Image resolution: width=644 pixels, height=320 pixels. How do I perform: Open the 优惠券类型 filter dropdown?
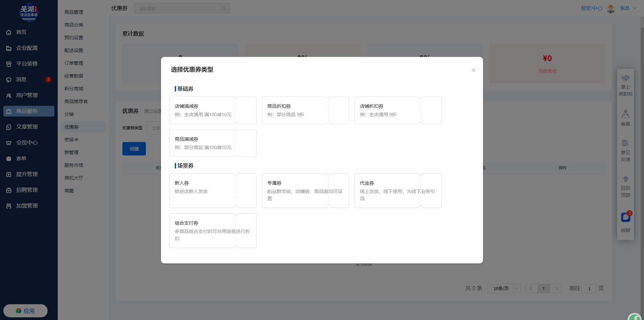[x=154, y=128]
